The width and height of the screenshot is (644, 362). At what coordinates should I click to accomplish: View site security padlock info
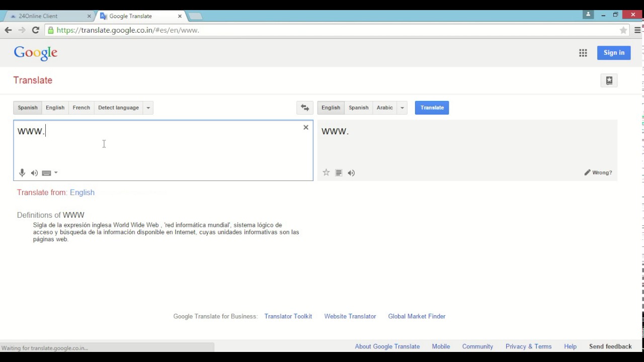tap(50, 30)
